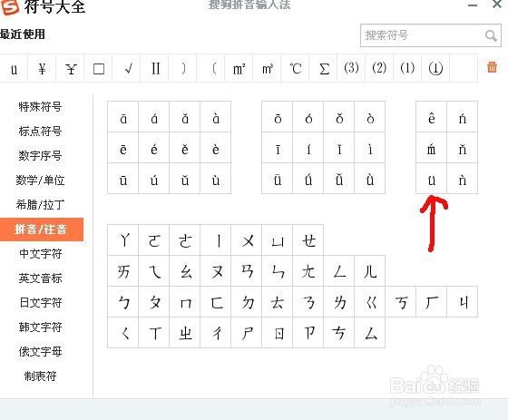
Task: Open the 英文音标 category
Action: pyautogui.click(x=40, y=278)
